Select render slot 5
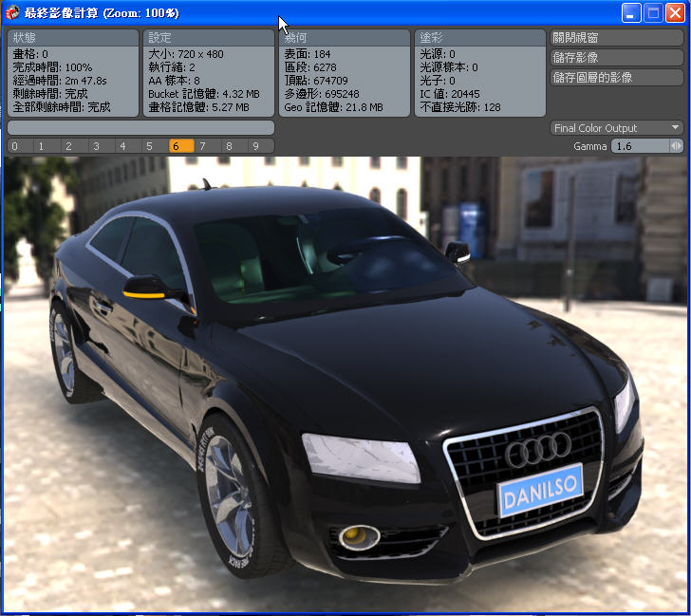 click(x=155, y=146)
